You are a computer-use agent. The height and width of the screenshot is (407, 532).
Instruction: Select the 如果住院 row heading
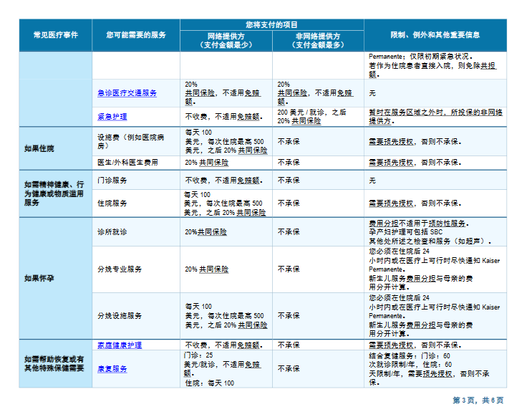pyautogui.click(x=39, y=149)
